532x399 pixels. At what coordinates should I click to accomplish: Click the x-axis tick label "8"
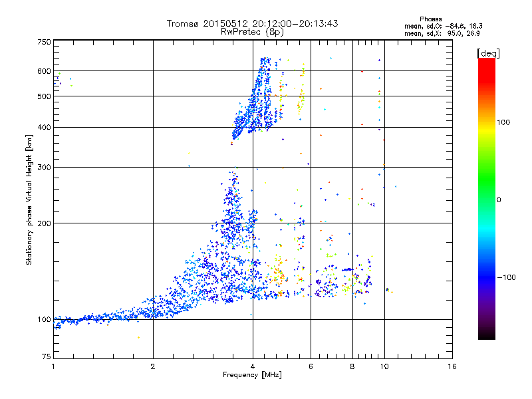tap(352, 366)
